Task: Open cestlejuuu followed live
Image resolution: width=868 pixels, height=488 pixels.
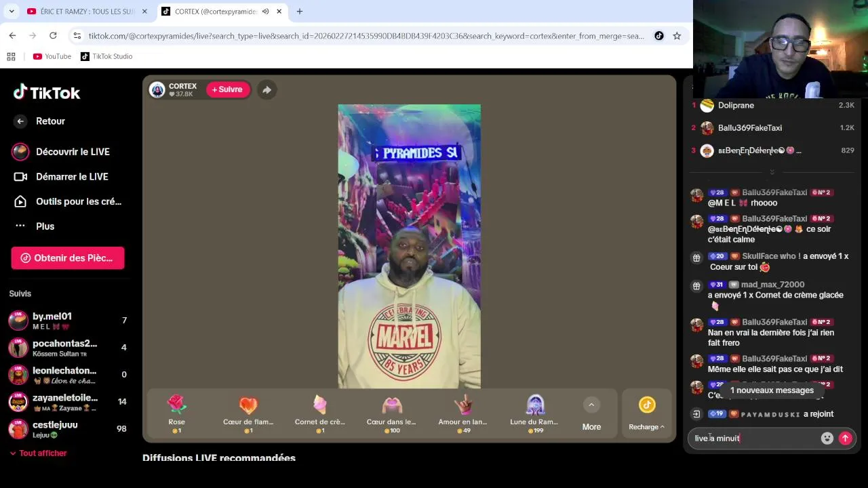Action: (x=68, y=429)
